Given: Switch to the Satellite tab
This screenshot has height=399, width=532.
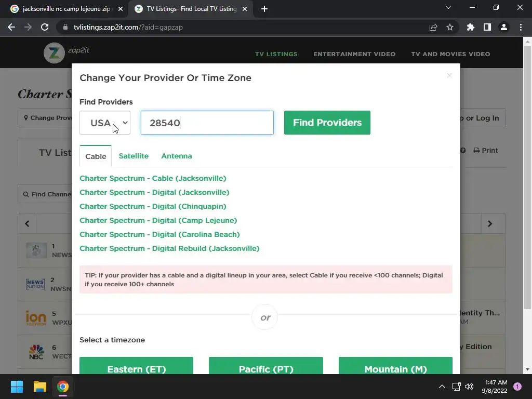Looking at the screenshot, I should (x=134, y=156).
